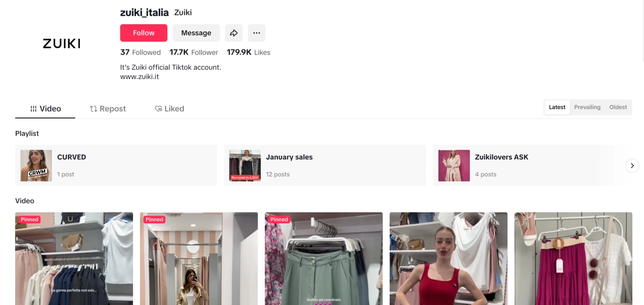Click the 'It's Zuiki official Tiktok account.' bio

(x=170, y=67)
